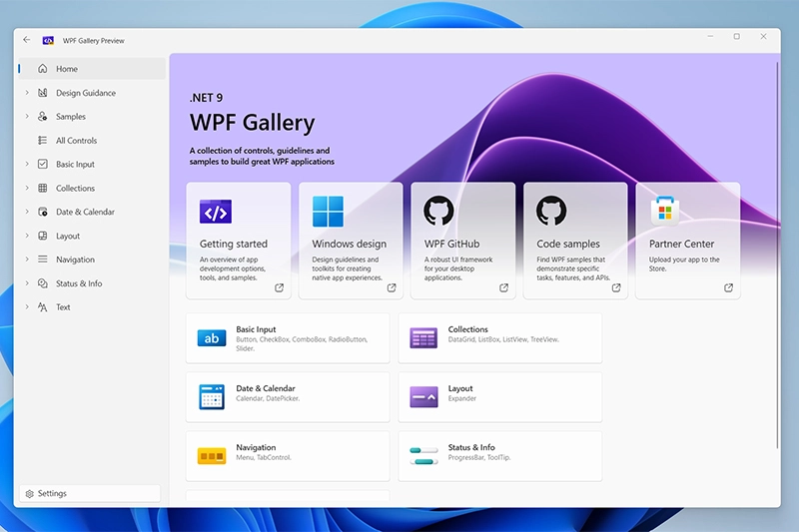Viewport: 799px width, 532px height.
Task: Click the Layout sidebar icon
Action: pyautogui.click(x=43, y=236)
